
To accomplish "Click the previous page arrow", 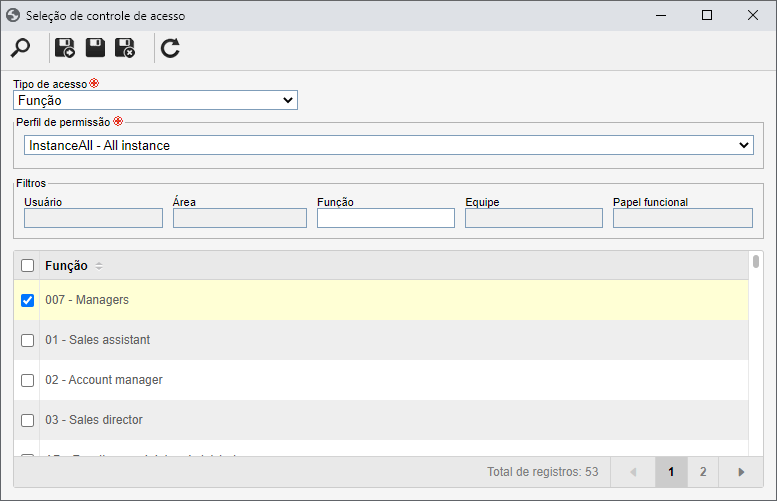I will (633, 472).
